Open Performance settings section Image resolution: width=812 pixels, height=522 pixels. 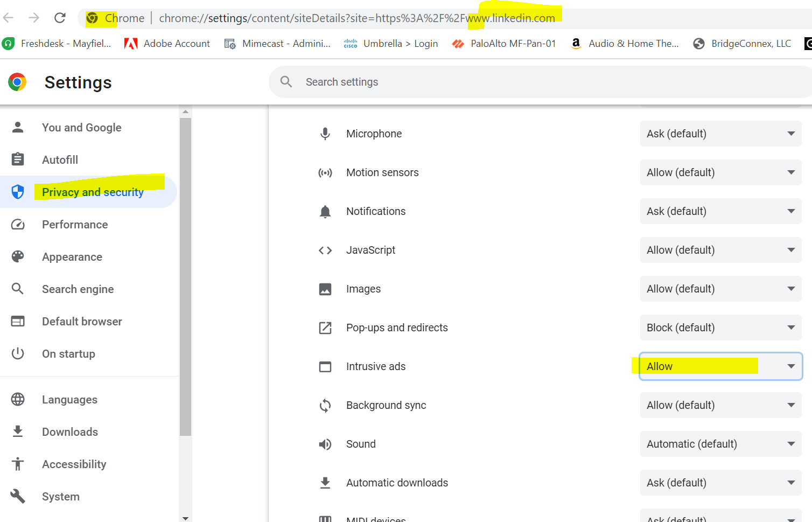(75, 225)
